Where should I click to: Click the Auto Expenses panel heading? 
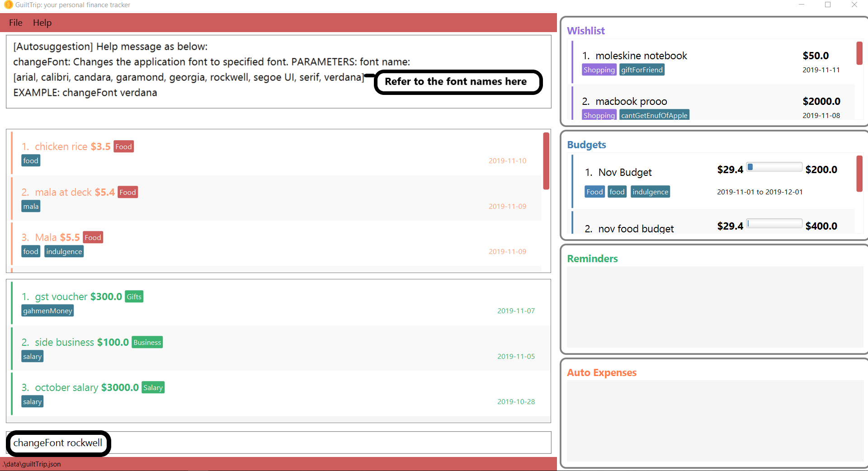602,372
